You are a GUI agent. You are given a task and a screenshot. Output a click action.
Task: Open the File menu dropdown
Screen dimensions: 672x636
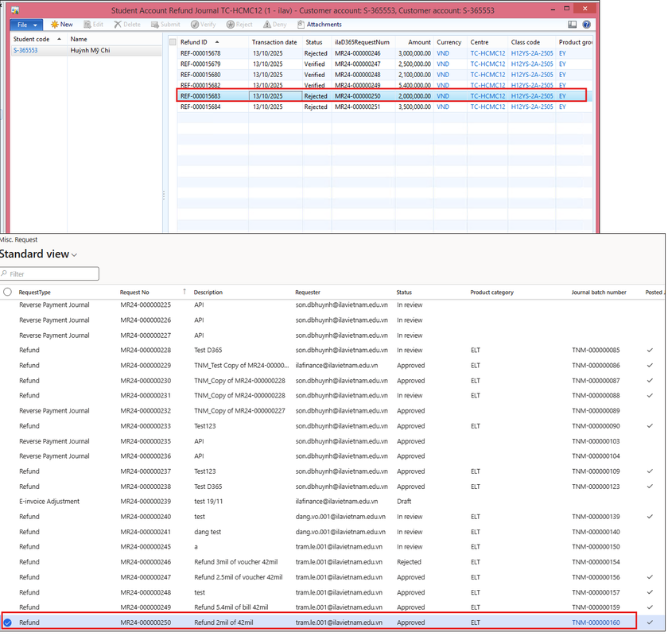[26, 25]
